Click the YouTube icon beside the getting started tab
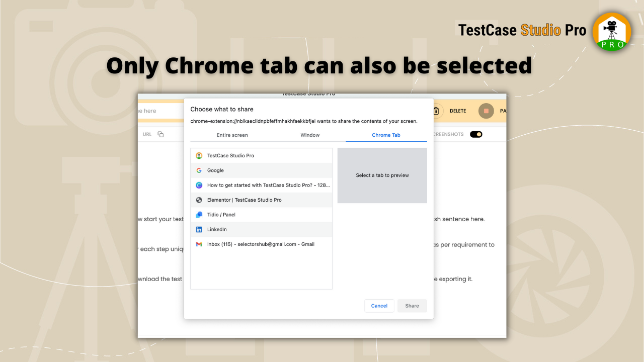 (x=199, y=185)
